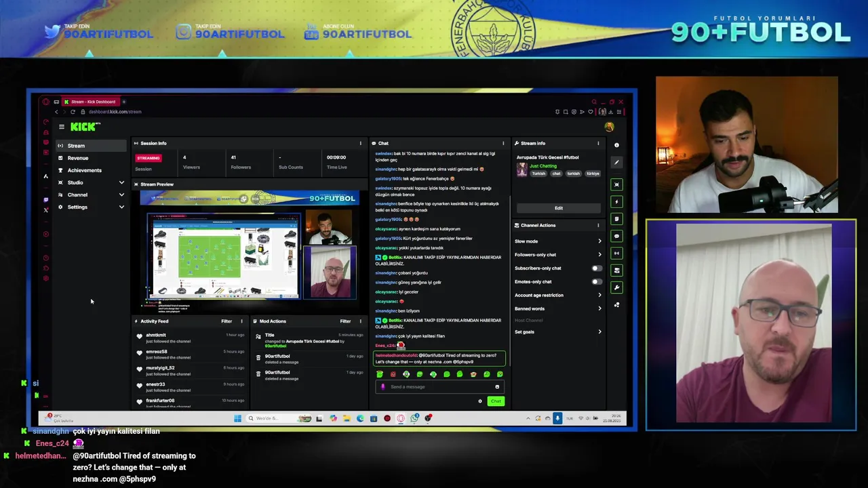The height and width of the screenshot is (488, 868).
Task: Open the Mod Actions Filter
Action: click(345, 321)
